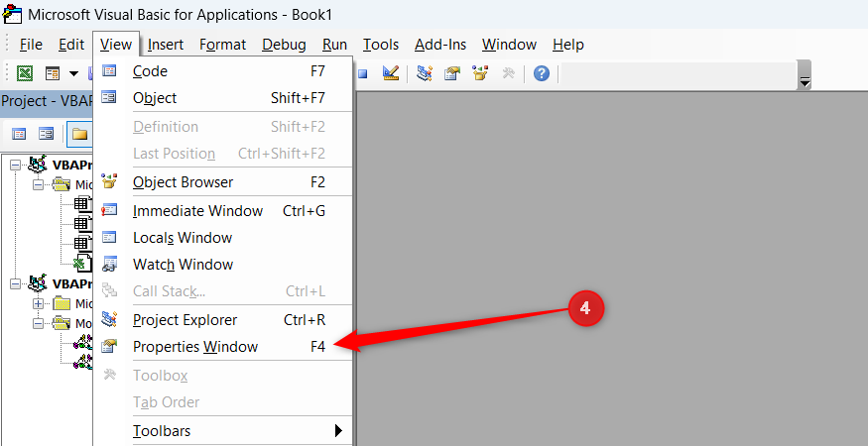Choose Locals Window in the View menu
Screen dimensions: 868x446
coord(223,238)
